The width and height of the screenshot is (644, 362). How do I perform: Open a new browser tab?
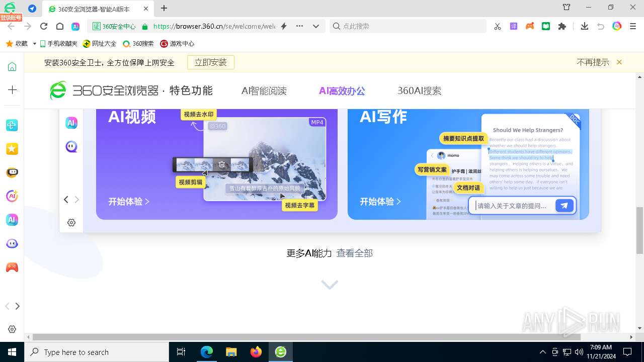[164, 8]
